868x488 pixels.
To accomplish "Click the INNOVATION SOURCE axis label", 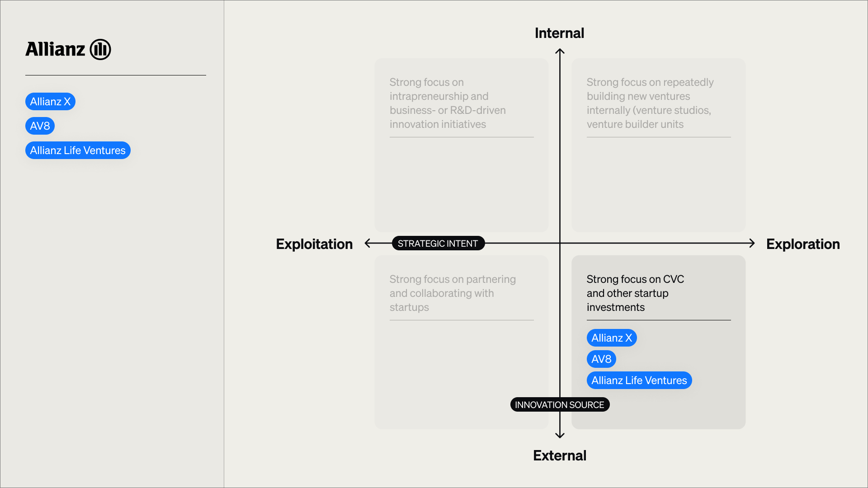I will pos(560,405).
